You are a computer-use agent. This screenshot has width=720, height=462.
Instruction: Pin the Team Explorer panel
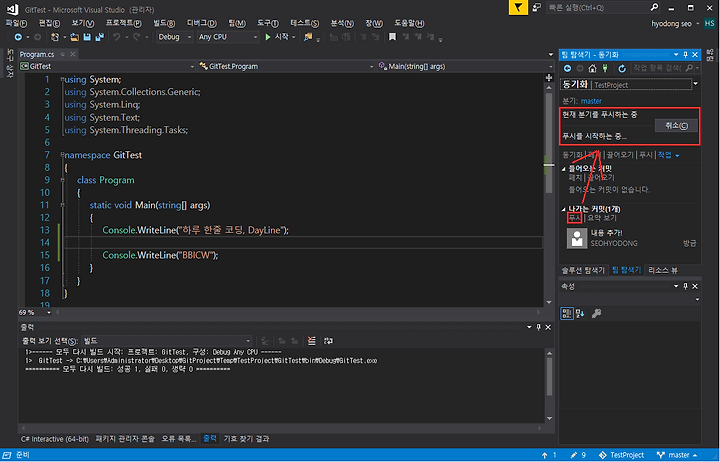pyautogui.click(x=686, y=55)
